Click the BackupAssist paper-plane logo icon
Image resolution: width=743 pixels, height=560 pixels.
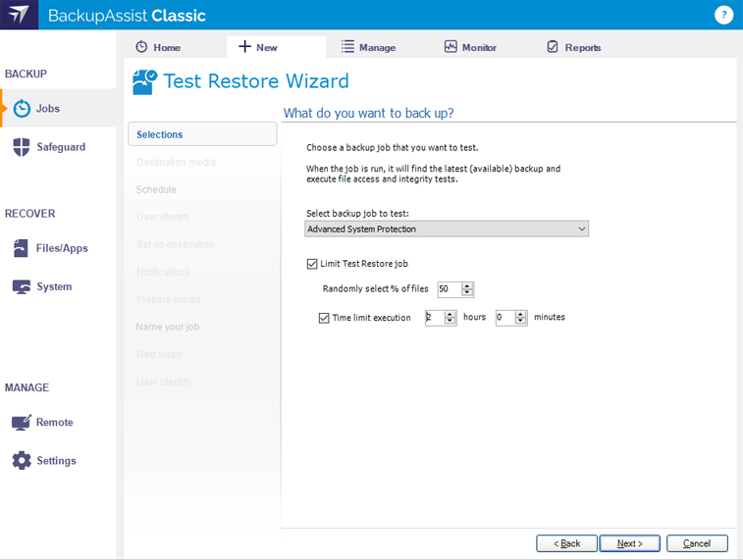pos(19,15)
